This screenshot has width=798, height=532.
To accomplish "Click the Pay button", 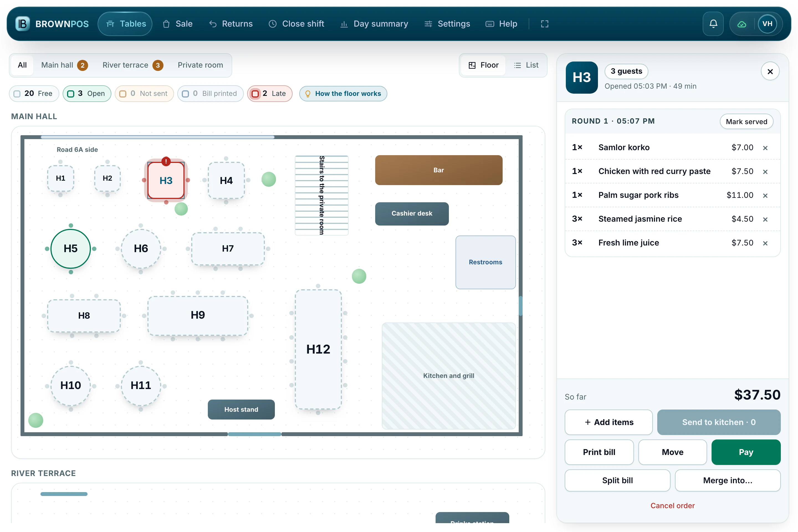I will (746, 452).
